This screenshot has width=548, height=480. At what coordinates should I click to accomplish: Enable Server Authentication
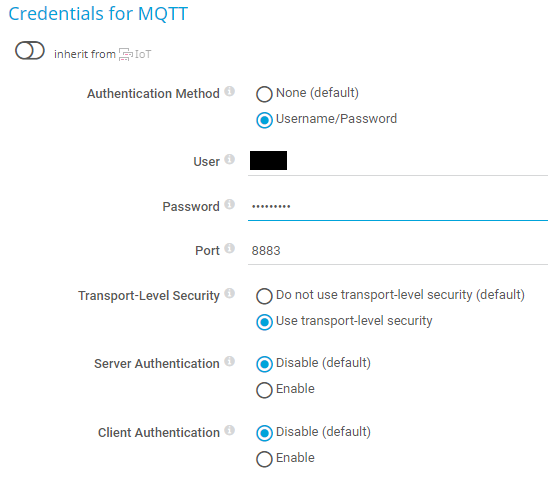point(264,390)
